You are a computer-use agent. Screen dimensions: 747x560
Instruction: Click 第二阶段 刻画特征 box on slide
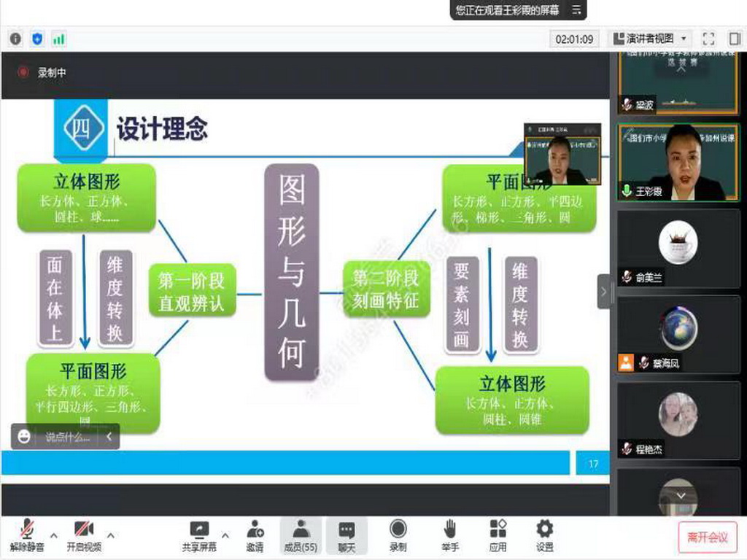pos(387,289)
